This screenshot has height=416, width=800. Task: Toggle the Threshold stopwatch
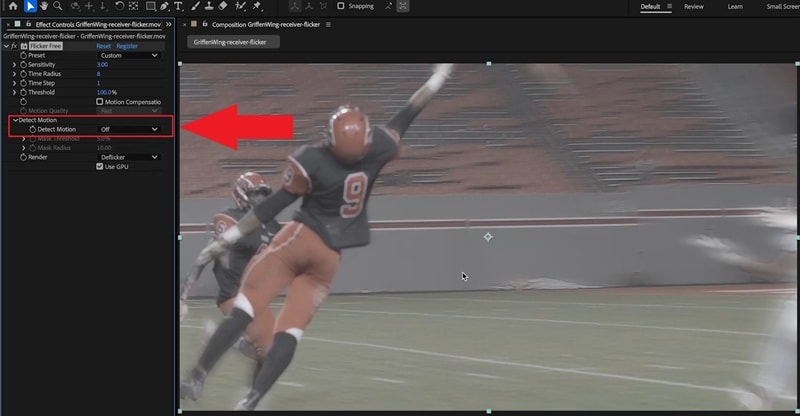pos(23,92)
